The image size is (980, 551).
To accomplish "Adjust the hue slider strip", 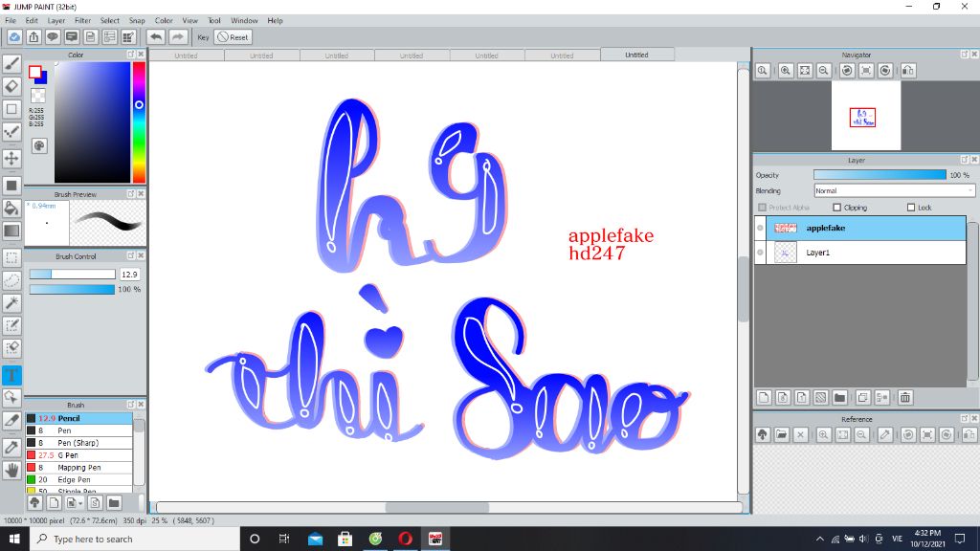I will point(139,121).
